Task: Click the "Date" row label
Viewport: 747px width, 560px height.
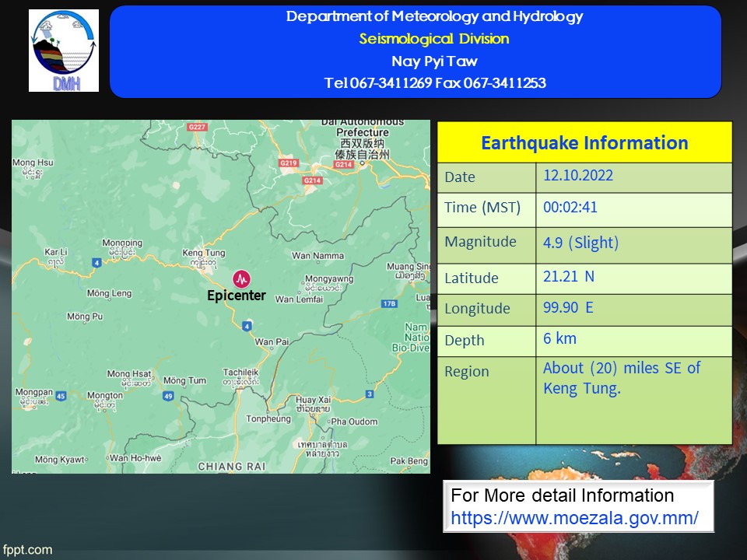Action: tap(460, 177)
